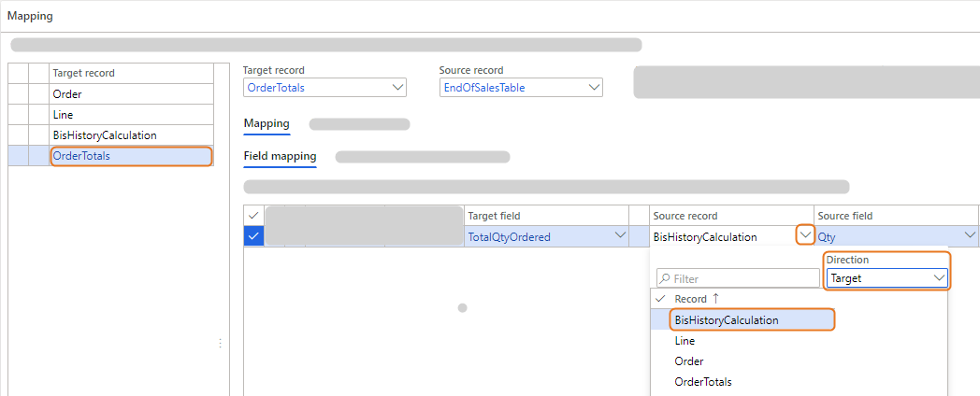Choose Order from the record lookup list
Screen dimensions: 980x396
(688, 361)
